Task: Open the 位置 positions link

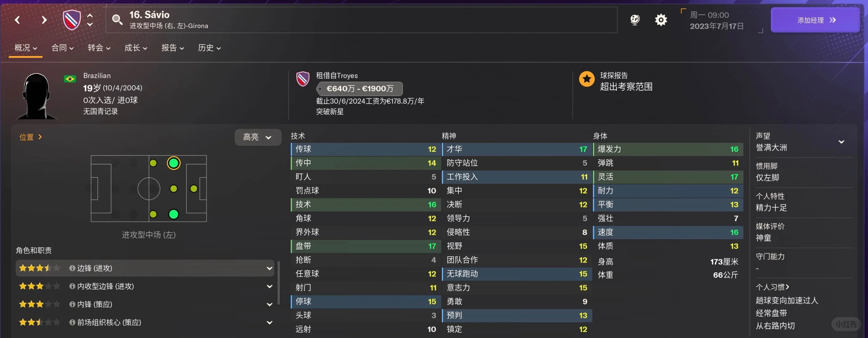Action: click(x=30, y=137)
